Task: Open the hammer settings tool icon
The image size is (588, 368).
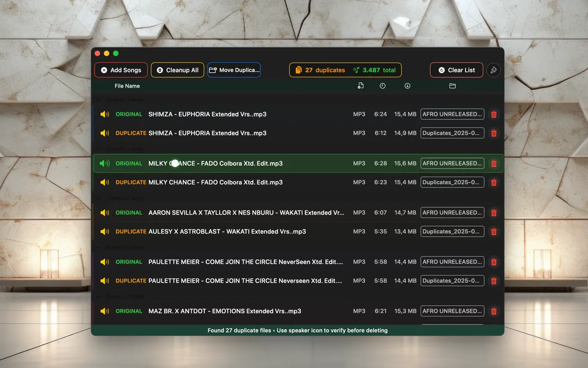Action: tap(493, 70)
